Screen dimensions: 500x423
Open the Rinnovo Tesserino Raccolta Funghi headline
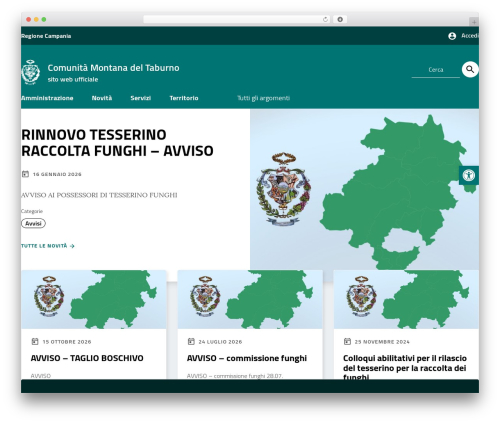(x=117, y=143)
